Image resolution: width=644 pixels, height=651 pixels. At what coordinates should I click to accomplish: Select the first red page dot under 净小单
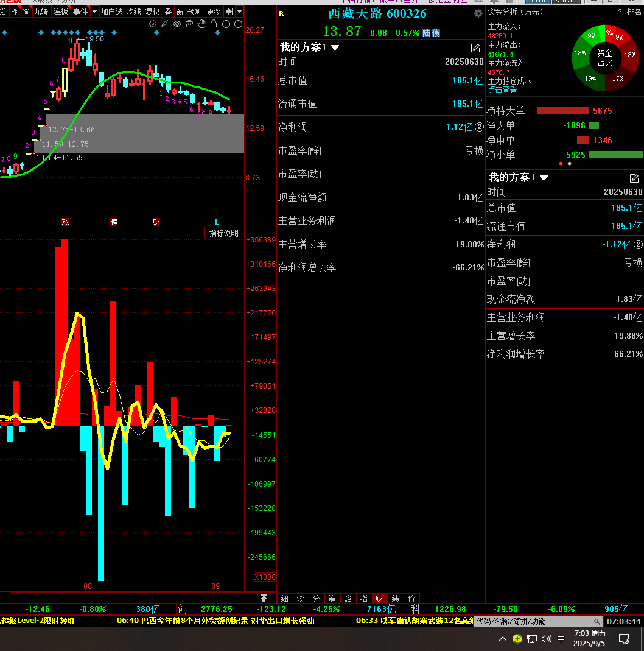561,164
